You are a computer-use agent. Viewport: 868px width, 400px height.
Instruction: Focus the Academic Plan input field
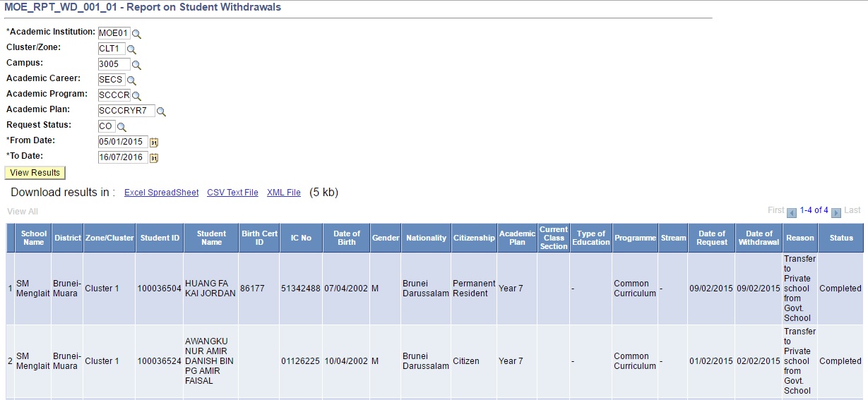(126, 111)
